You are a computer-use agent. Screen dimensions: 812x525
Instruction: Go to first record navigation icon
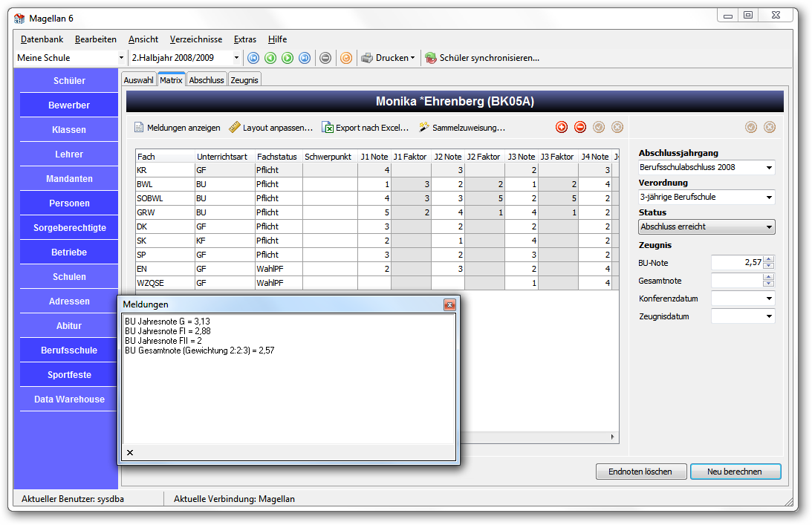[253, 58]
